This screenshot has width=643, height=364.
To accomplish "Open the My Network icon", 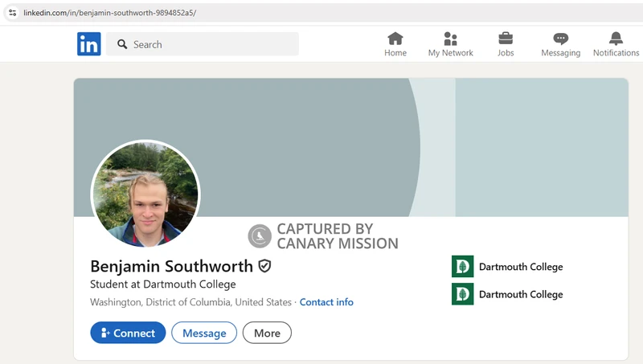I will point(450,39).
